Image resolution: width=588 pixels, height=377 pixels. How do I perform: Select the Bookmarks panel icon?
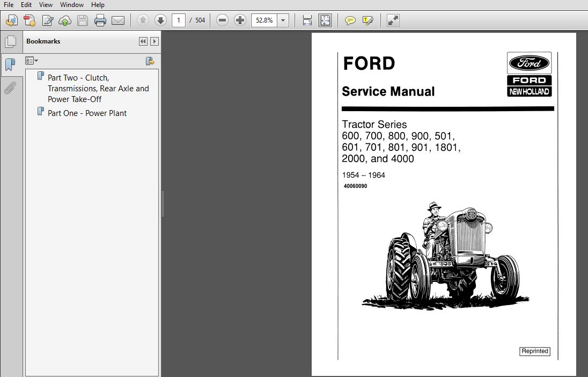click(x=11, y=64)
